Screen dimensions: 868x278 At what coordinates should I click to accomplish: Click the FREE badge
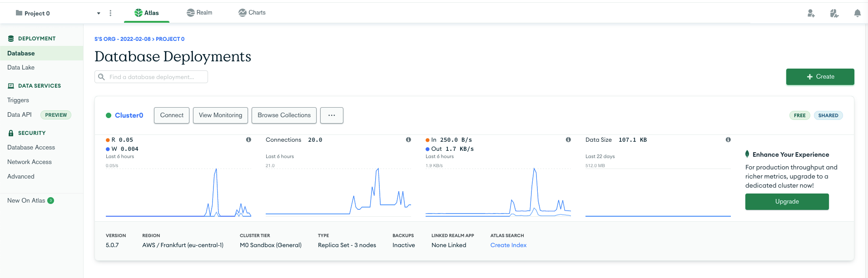pyautogui.click(x=799, y=115)
